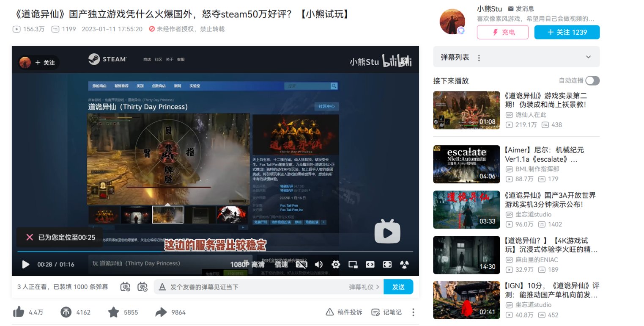Viewport: 644px width, 326px height.
Task: Open the more options menu beside 记笔记
Action: pos(413,312)
